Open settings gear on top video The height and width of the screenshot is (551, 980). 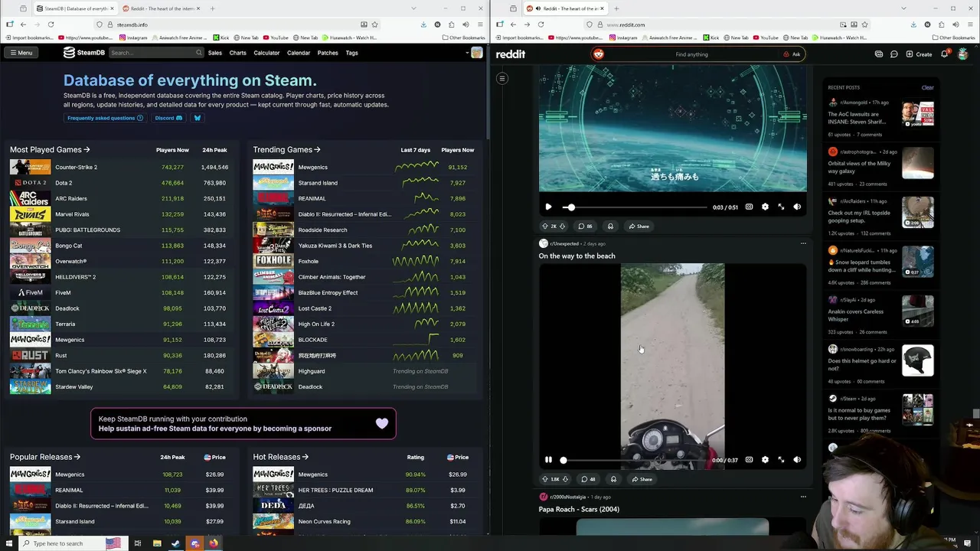(x=765, y=207)
